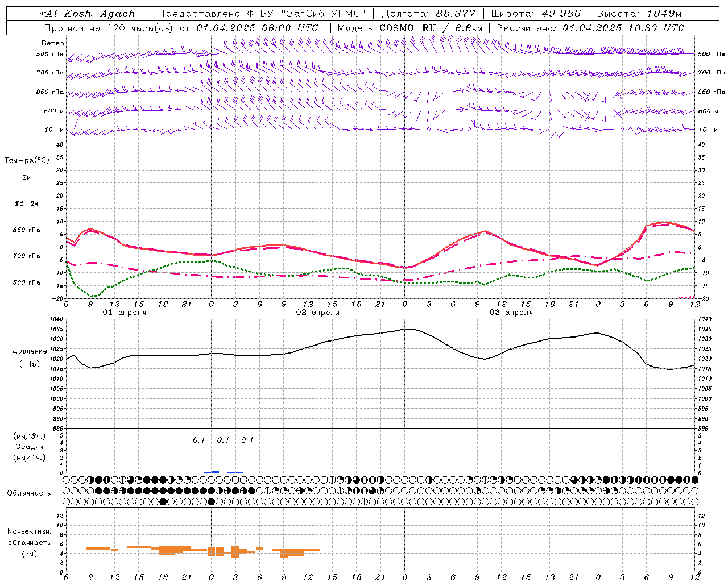
Task: Click the Td 2м legend entry
Action: 27,203
